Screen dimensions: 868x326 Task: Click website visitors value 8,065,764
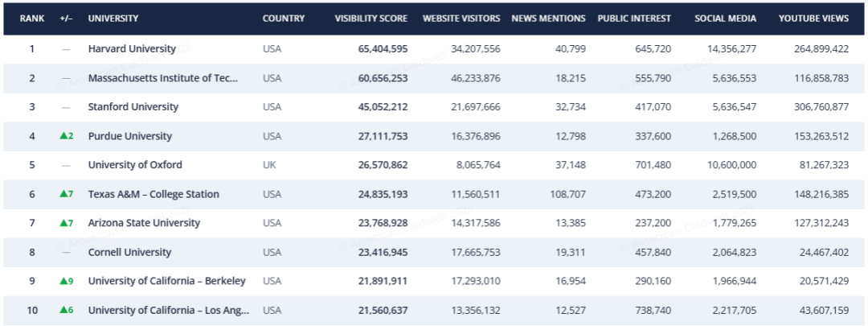[477, 165]
